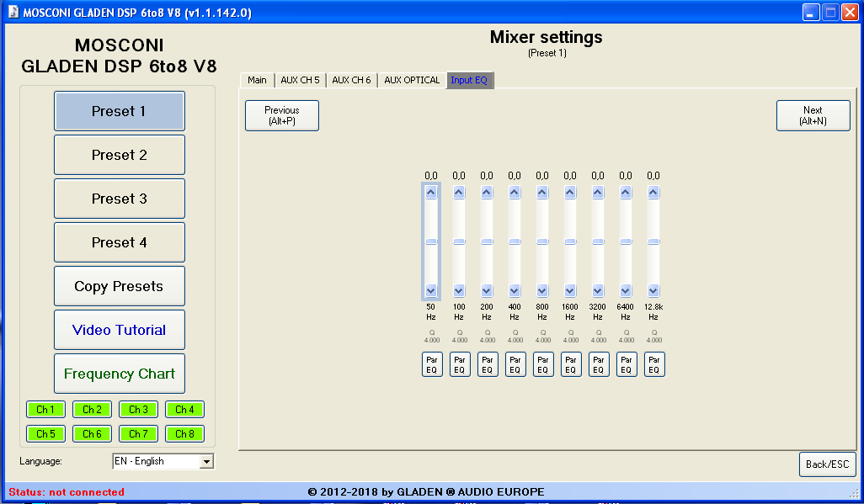Increase gain of the 12.8k Hz band
Image resolution: width=864 pixels, height=504 pixels.
point(653,192)
